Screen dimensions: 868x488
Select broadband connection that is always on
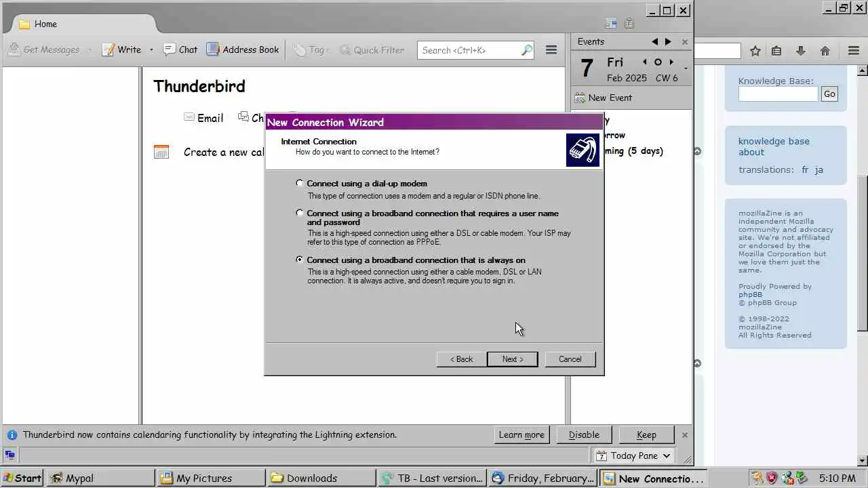tap(300, 260)
